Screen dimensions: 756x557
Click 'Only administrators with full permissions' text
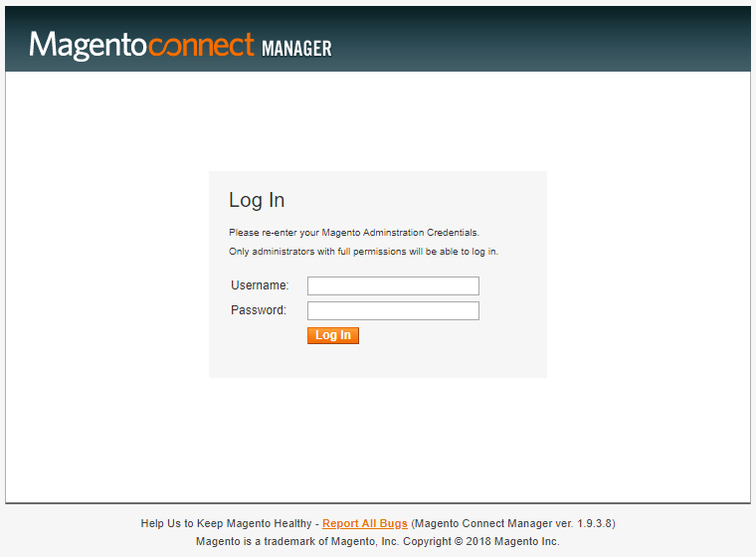(x=317, y=252)
